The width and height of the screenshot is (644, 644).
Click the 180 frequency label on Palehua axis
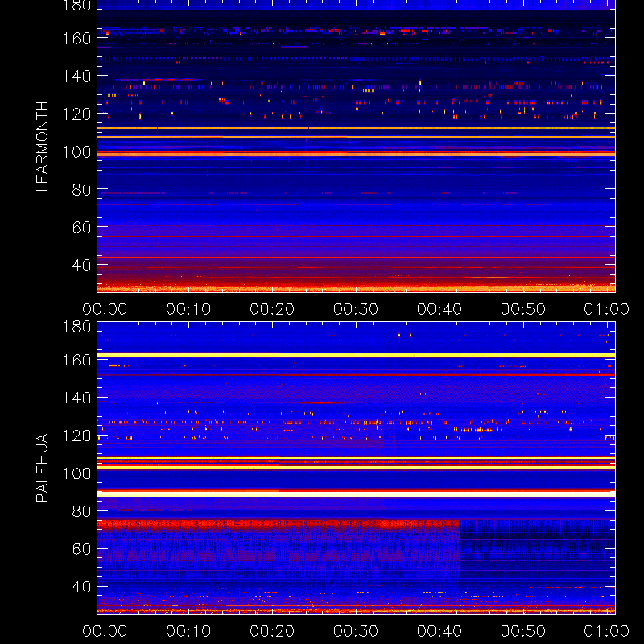76,327
